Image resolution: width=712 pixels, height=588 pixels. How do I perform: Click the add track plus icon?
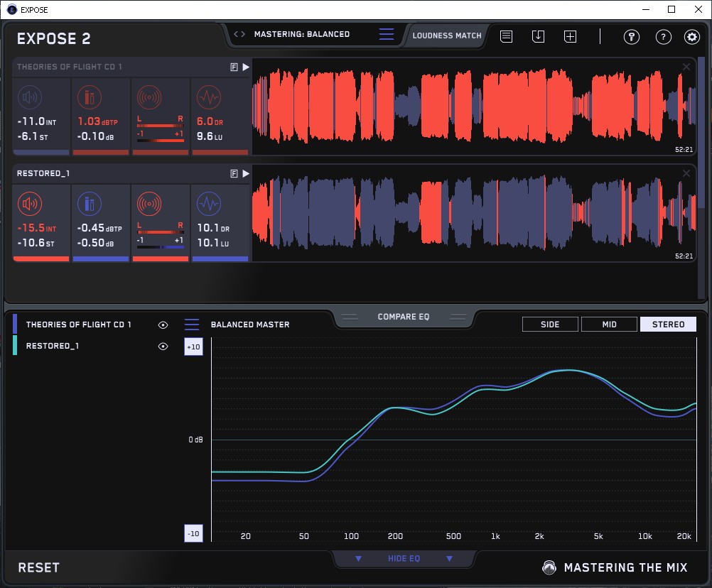coord(570,36)
